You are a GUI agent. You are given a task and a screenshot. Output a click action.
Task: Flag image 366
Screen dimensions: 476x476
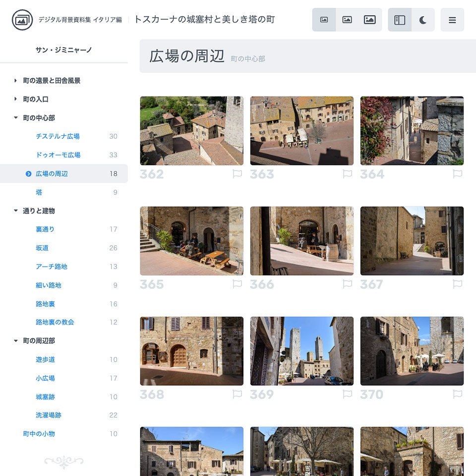click(347, 284)
